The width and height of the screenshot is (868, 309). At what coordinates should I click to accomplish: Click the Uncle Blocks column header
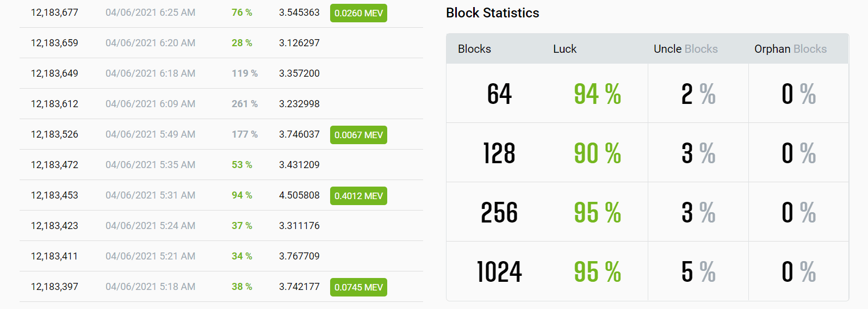685,49
